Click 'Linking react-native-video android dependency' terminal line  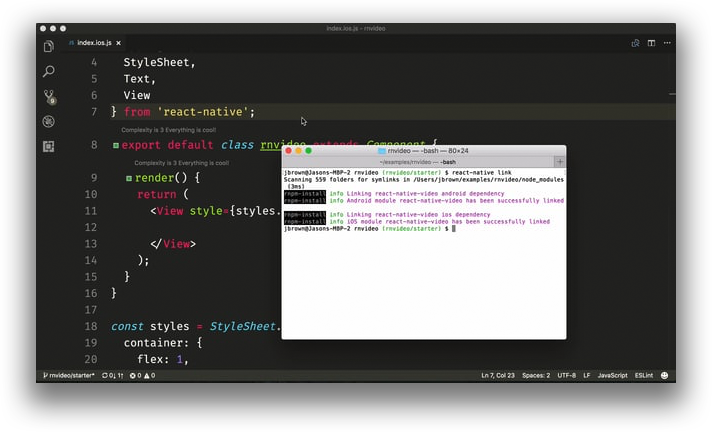[425, 194]
